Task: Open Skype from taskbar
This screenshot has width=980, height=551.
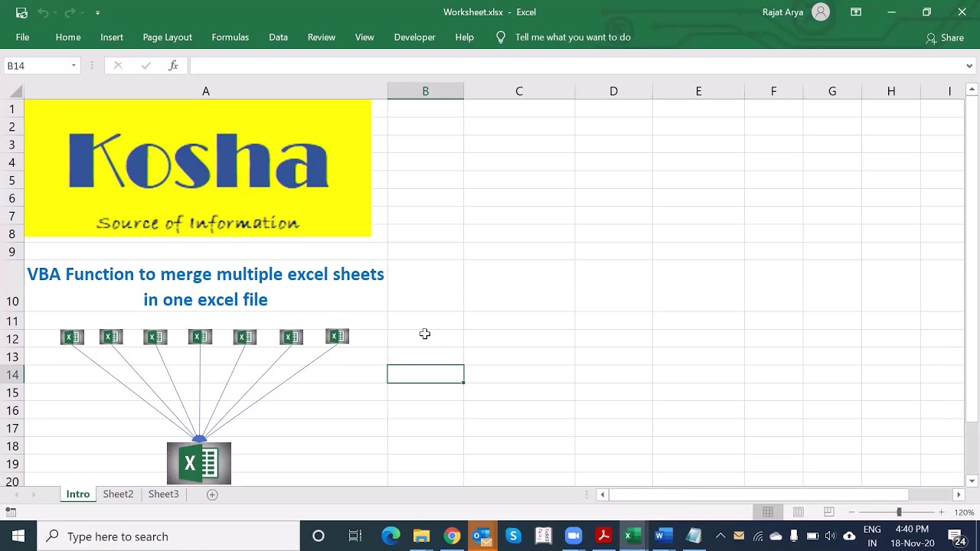Action: pos(513,536)
